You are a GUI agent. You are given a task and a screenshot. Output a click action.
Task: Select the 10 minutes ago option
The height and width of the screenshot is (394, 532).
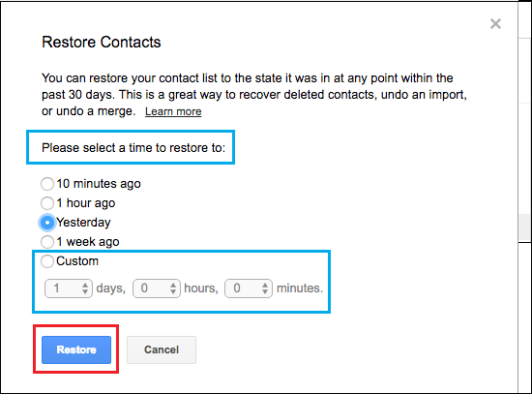[47, 184]
